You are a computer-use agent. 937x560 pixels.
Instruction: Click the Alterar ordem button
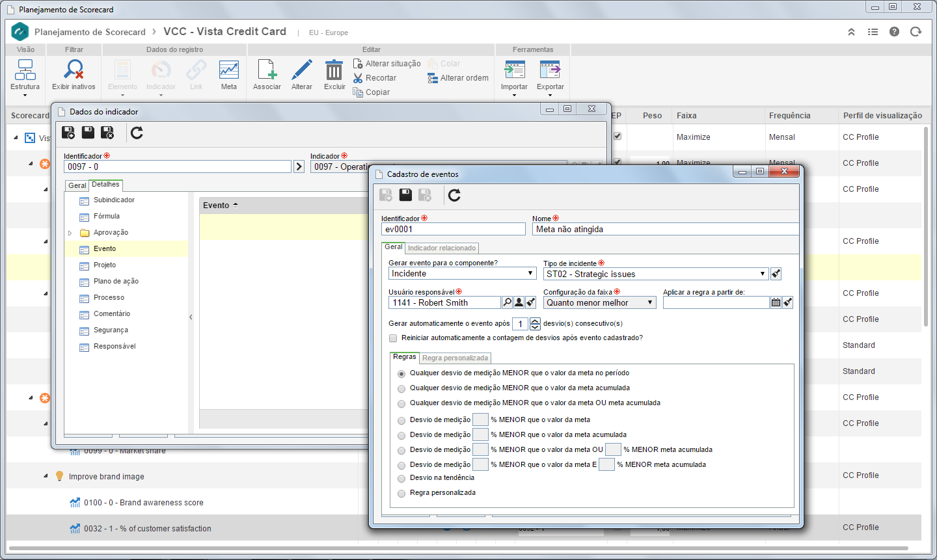point(458,78)
